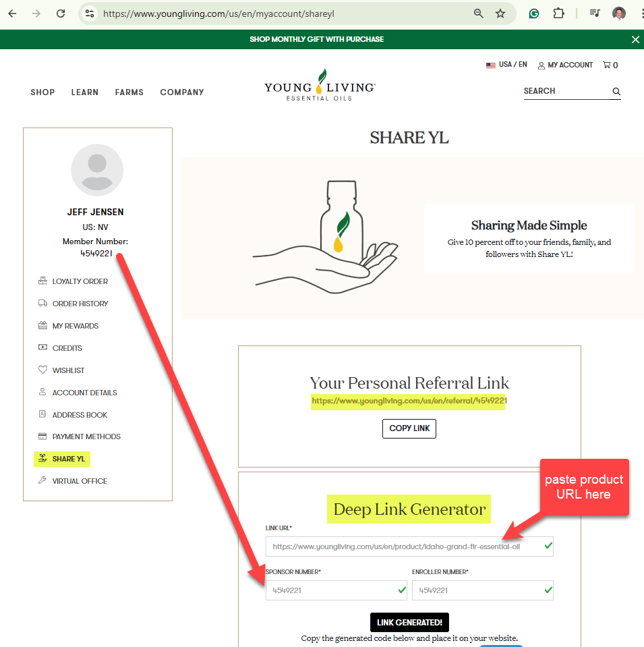
Task: Open LOYALTY ORDER in sidebar
Action: pos(80,281)
